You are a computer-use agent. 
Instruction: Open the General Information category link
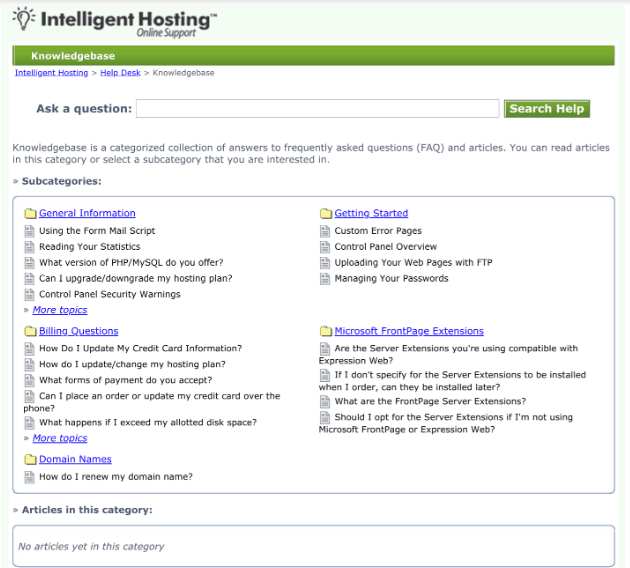tap(87, 213)
